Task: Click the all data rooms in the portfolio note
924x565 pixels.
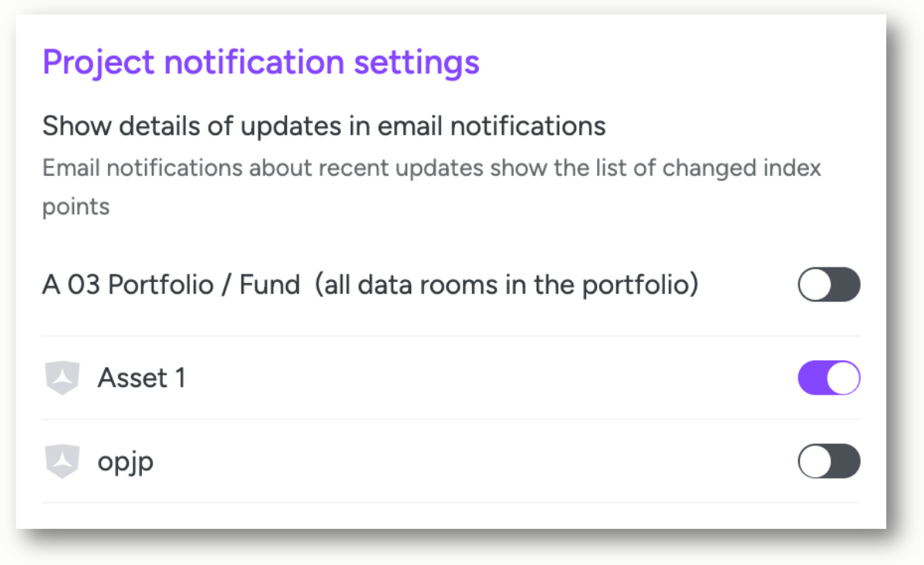Action: tap(506, 284)
